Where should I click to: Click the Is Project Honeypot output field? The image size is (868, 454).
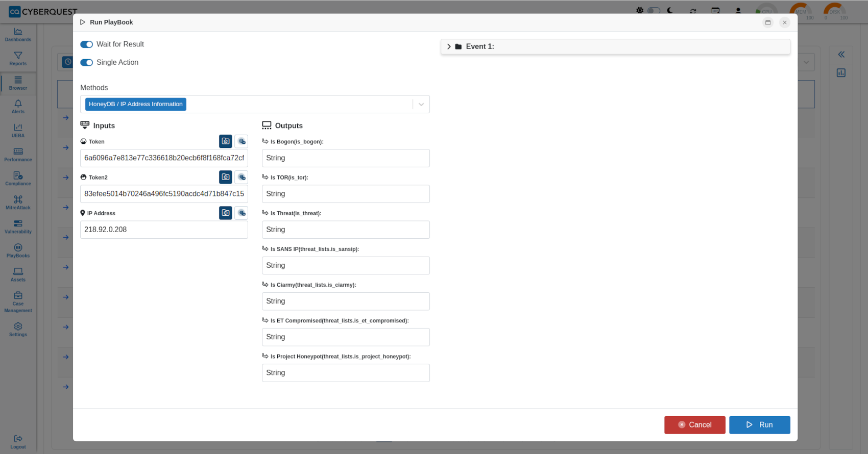pyautogui.click(x=346, y=372)
